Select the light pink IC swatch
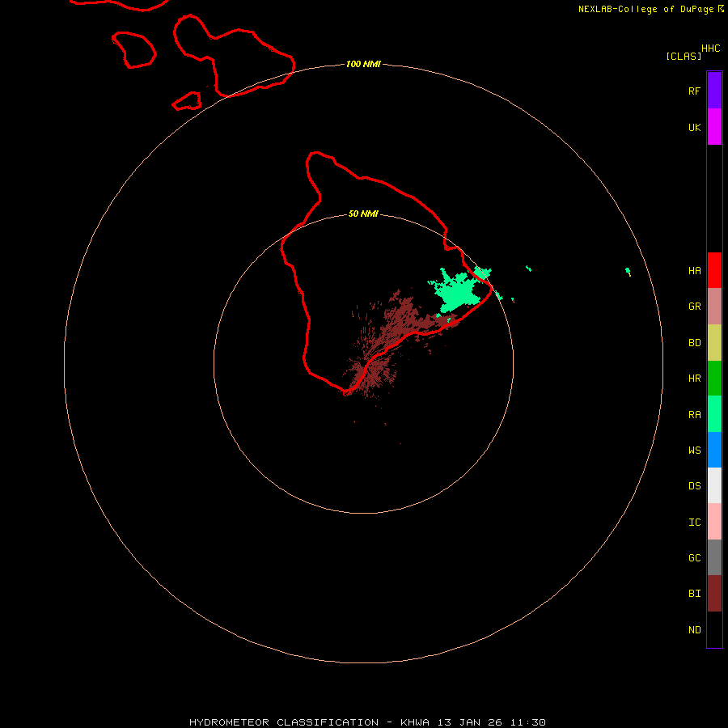The width and height of the screenshot is (728, 728). tap(714, 522)
